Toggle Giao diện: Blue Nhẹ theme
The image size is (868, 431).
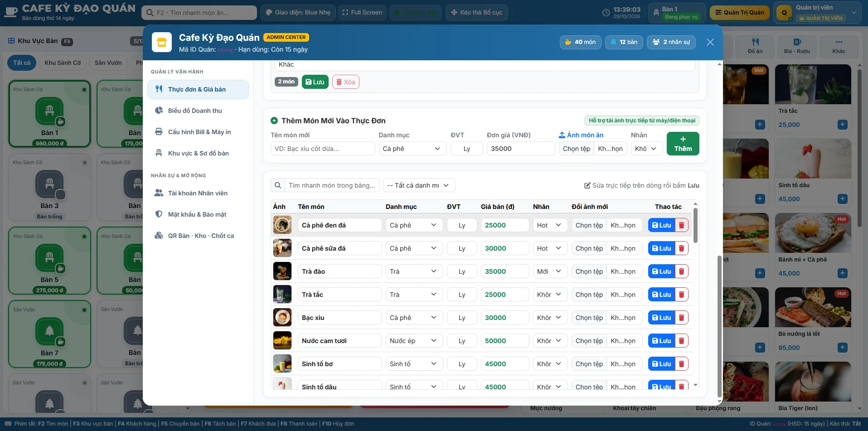pyautogui.click(x=298, y=13)
